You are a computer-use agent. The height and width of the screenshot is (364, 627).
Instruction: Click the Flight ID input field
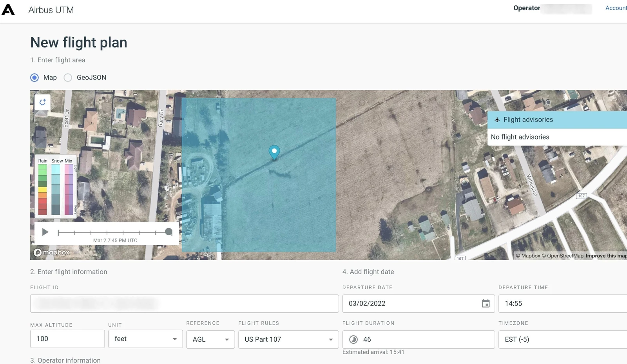pos(185,304)
